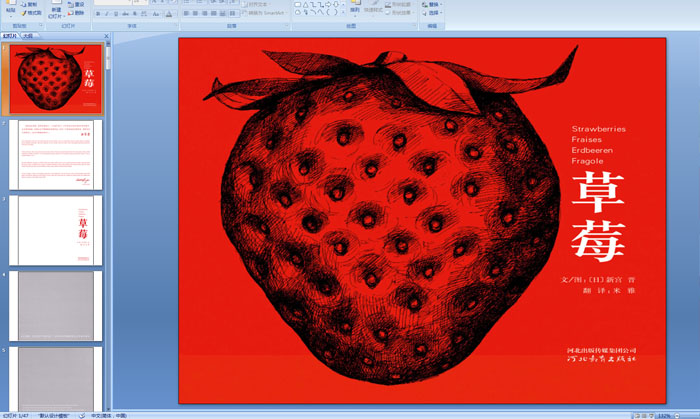Toggle text shadow formatting

(135, 14)
